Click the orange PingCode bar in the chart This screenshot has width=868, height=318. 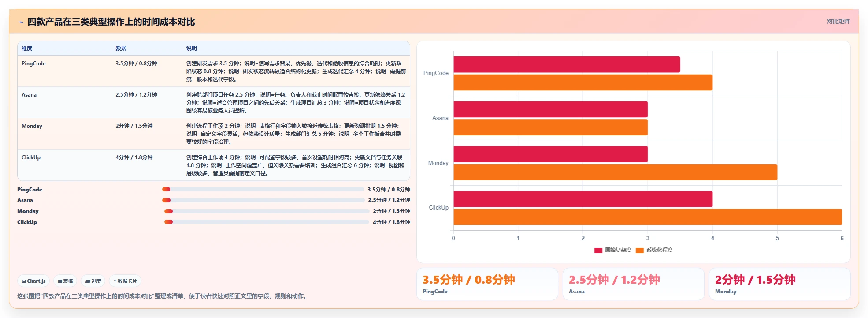coord(583,82)
